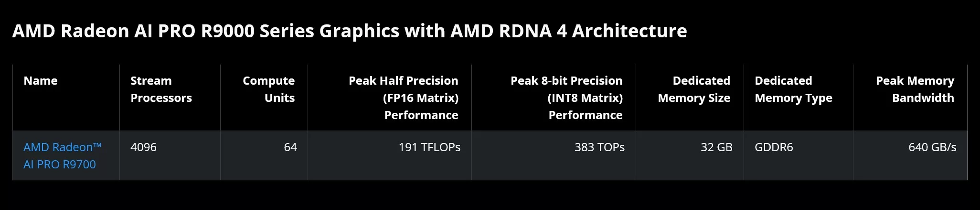This screenshot has width=980, height=210.
Task: Click Peak 8-bit Precision INT8 Matrix header
Action: 566,98
